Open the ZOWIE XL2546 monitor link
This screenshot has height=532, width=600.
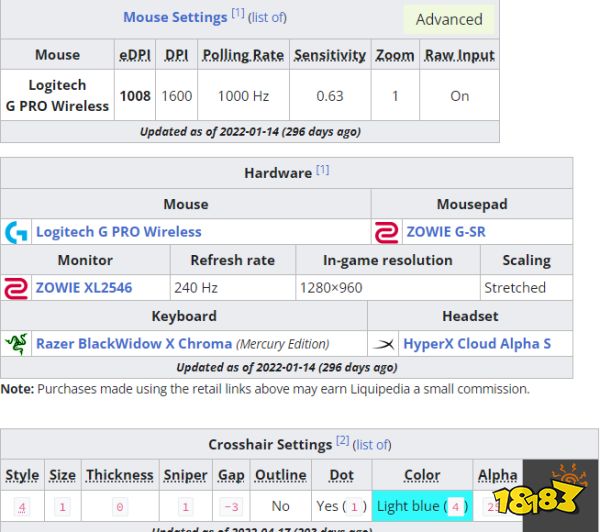coord(84,288)
